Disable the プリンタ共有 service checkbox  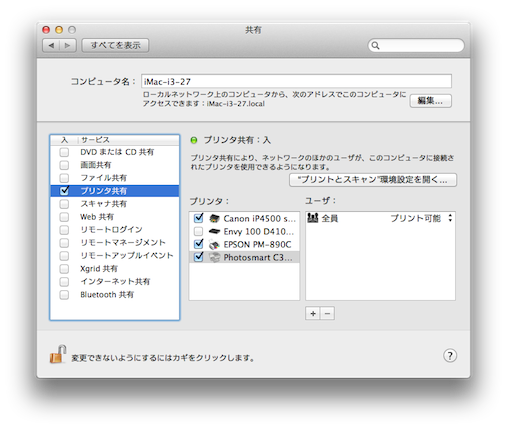point(64,190)
